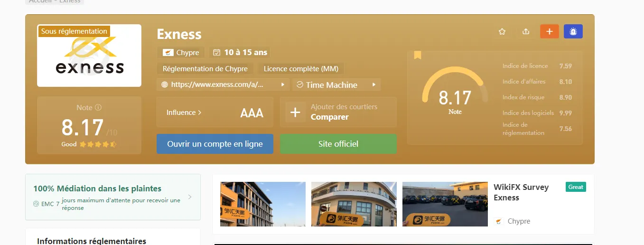Click Indice de licence 7.59
This screenshot has height=245, width=644.
(x=537, y=66)
